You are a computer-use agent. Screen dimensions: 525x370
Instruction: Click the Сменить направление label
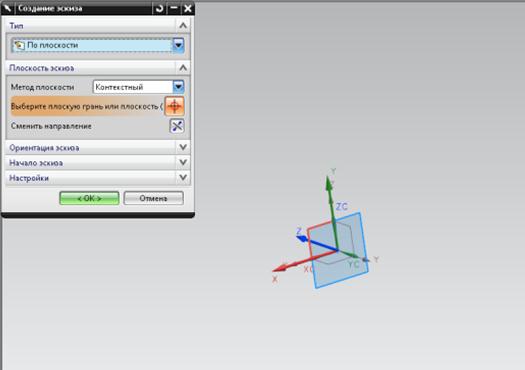click(x=51, y=126)
